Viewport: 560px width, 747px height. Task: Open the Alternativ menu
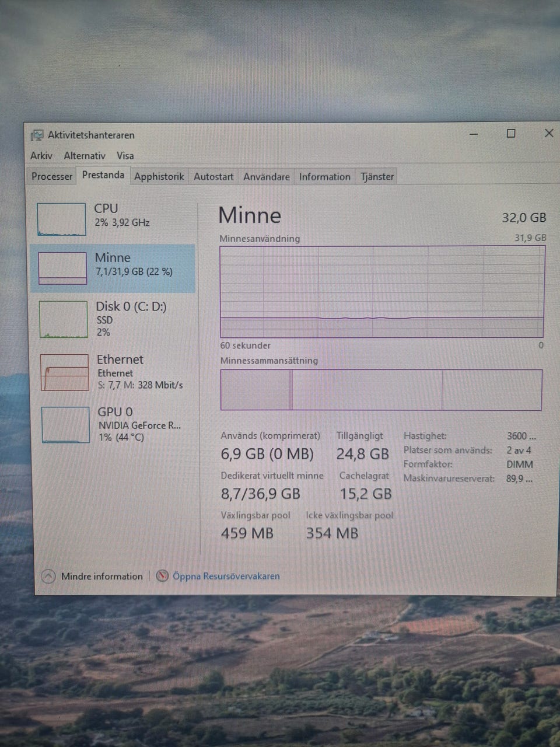click(85, 156)
